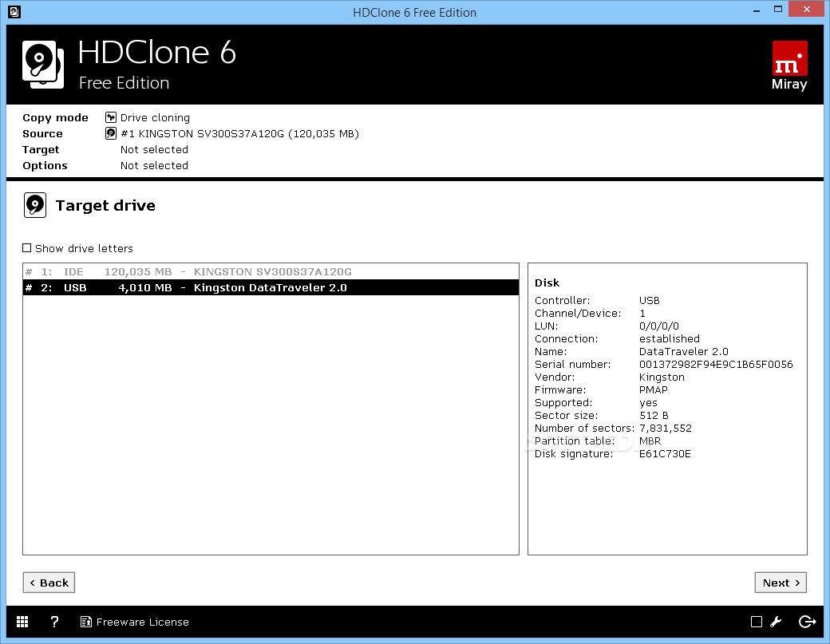Image resolution: width=830 pixels, height=644 pixels.
Task: Open the apps grid menu icon
Action: pyautogui.click(x=22, y=622)
